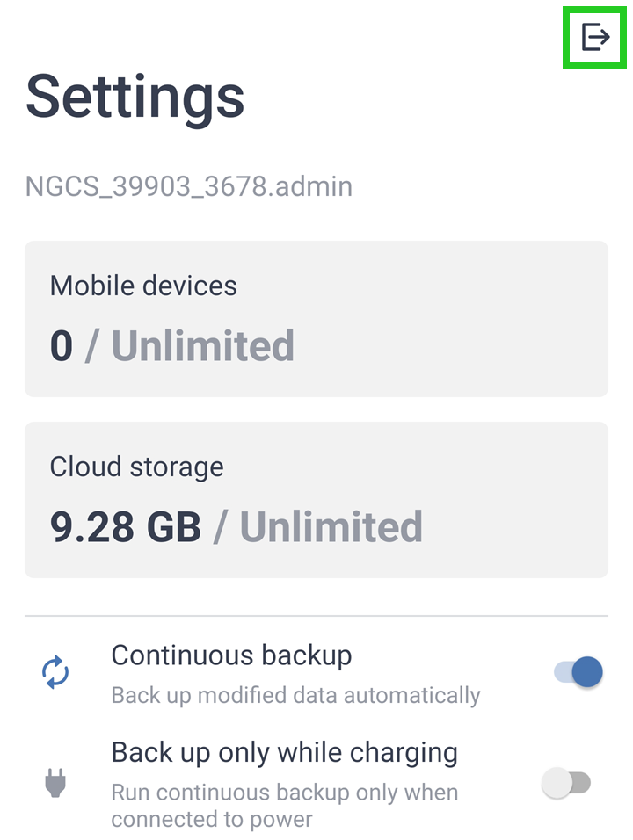
Task: Click the Continuous backup sync arrows icon
Action: pyautogui.click(x=55, y=673)
